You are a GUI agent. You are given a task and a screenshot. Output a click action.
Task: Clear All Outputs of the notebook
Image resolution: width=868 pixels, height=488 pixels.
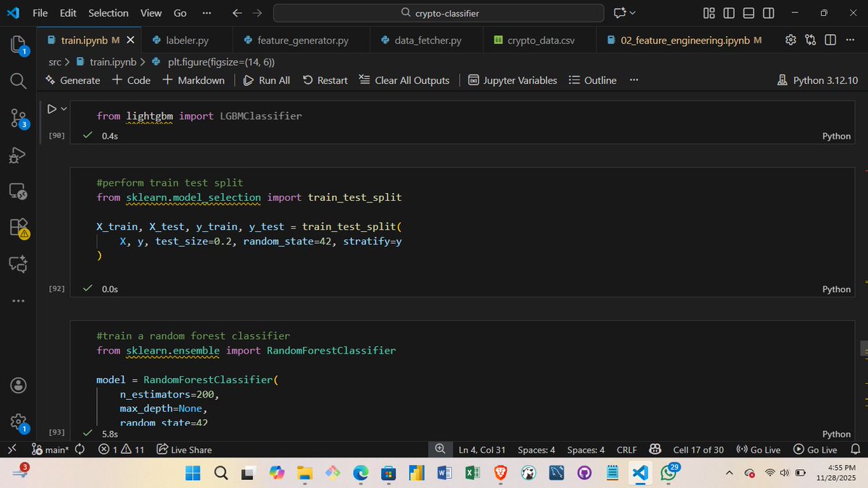coord(404,80)
